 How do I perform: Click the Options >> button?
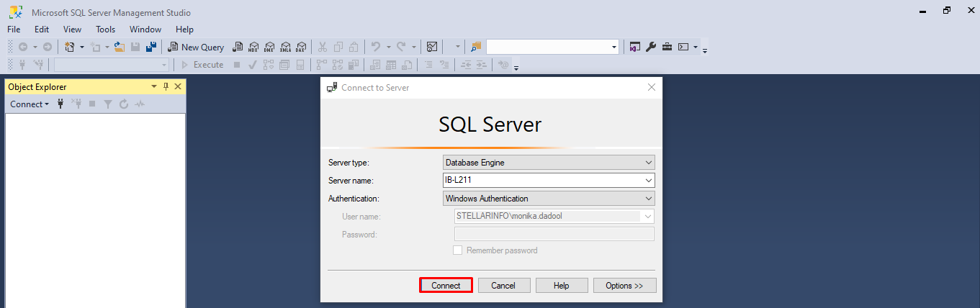click(624, 286)
